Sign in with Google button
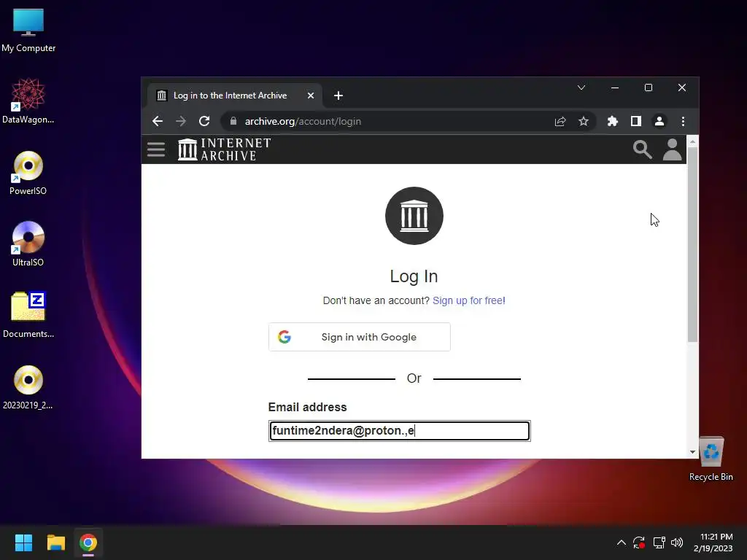Screen dimensions: 747x560 [359, 337]
